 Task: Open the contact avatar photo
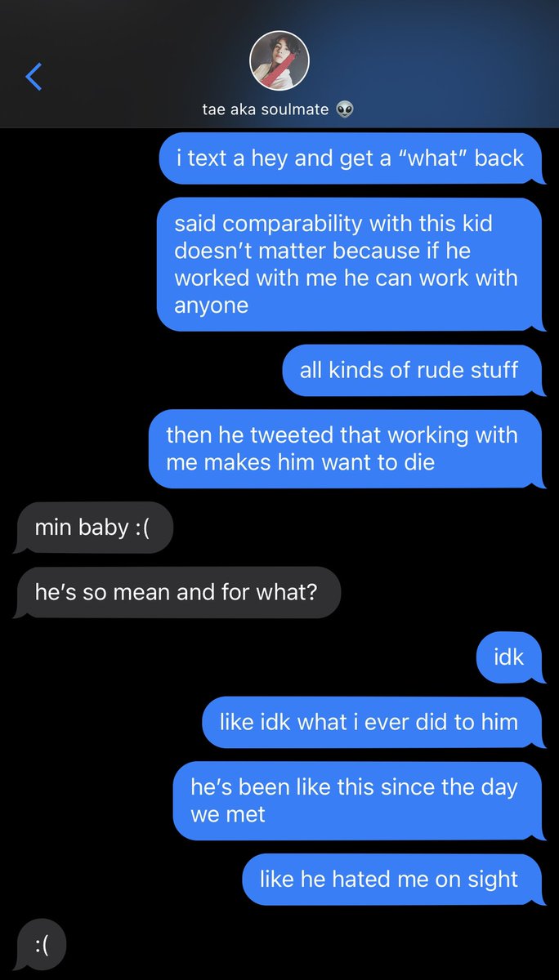click(x=279, y=60)
